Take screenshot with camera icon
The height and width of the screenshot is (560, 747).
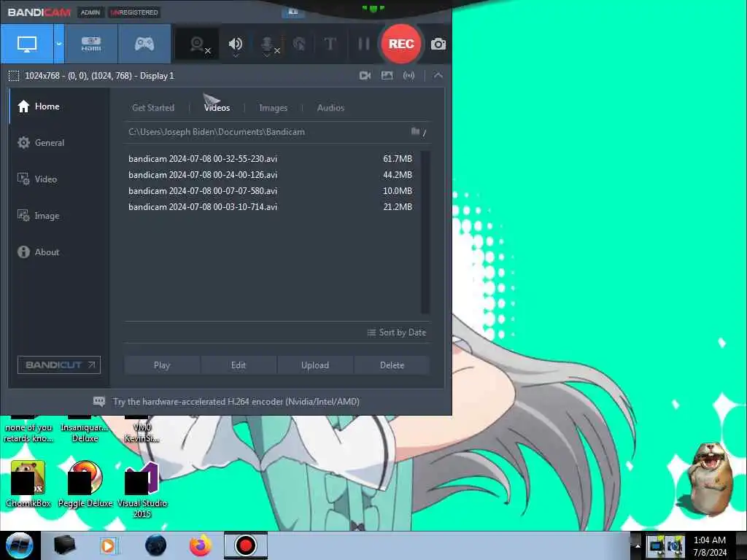[438, 44]
